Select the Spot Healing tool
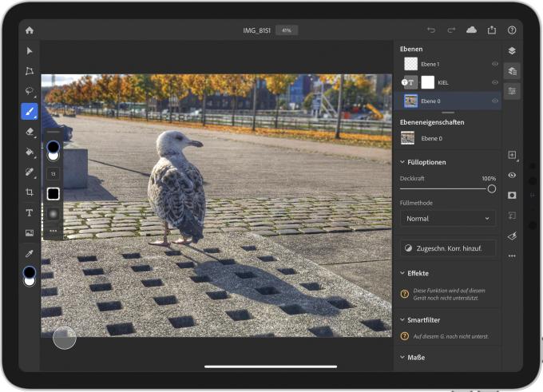 coord(30,172)
